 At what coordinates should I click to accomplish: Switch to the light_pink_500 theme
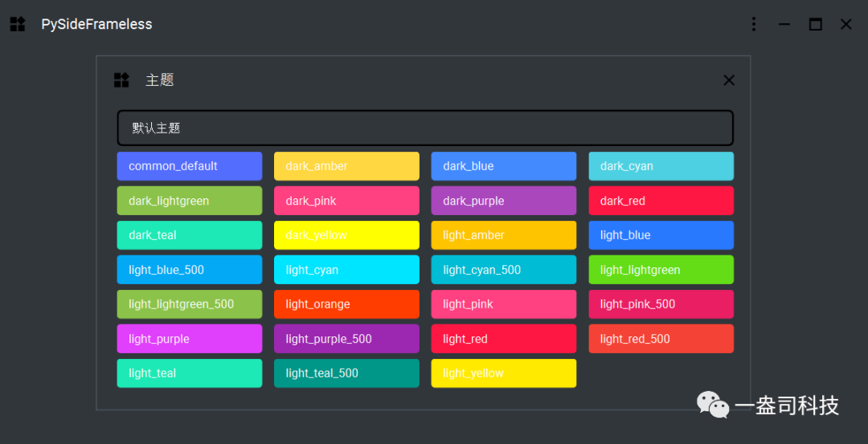click(x=661, y=304)
